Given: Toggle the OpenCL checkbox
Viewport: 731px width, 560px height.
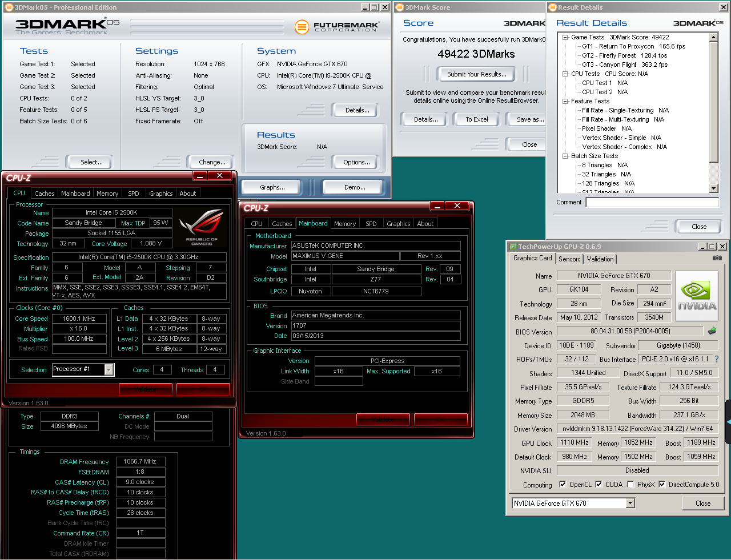Looking at the screenshot, I should 563,484.
